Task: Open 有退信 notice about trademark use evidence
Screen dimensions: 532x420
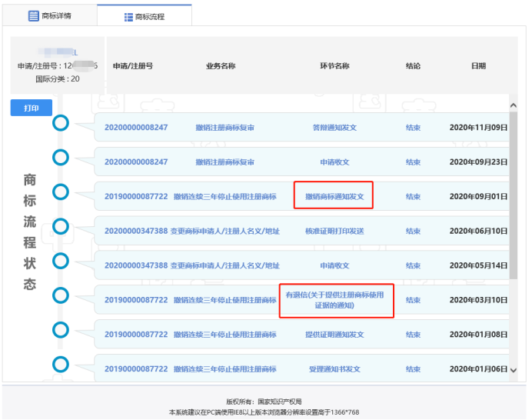Action: (334, 300)
